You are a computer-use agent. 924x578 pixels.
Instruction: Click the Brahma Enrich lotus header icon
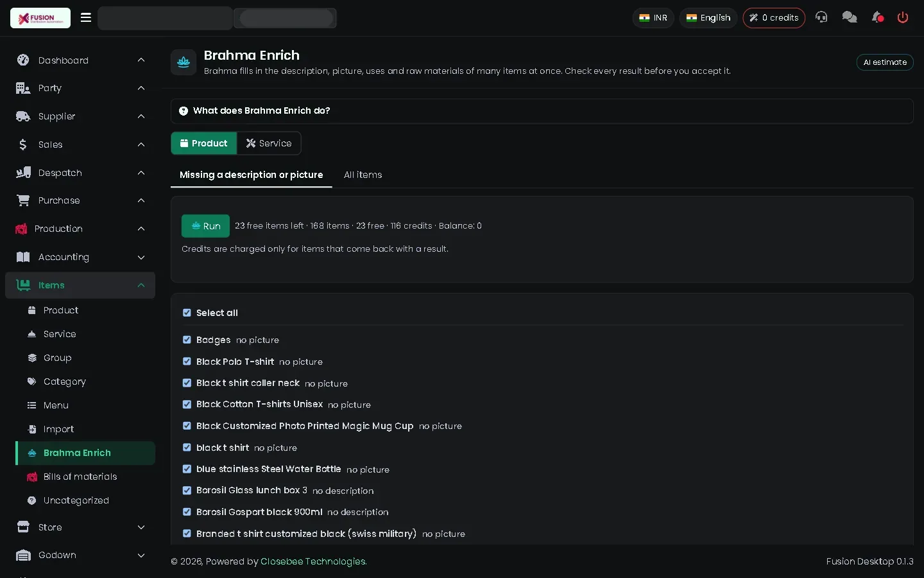point(184,62)
